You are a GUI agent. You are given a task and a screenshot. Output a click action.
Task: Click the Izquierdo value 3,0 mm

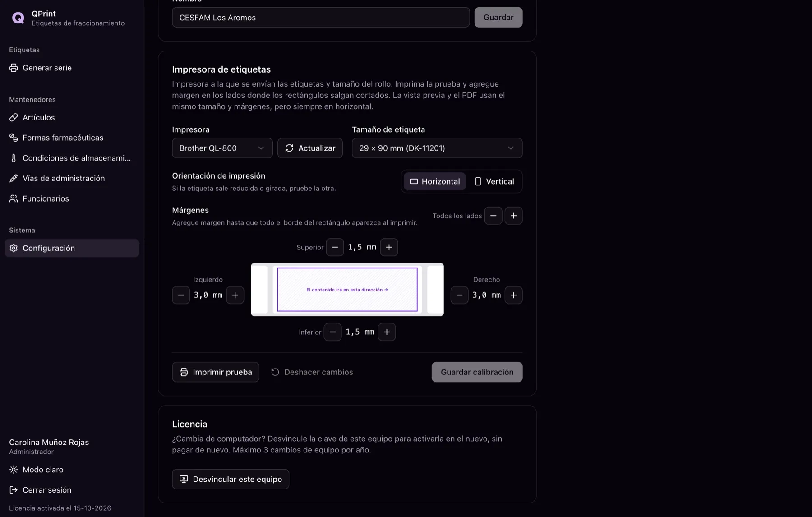click(208, 295)
